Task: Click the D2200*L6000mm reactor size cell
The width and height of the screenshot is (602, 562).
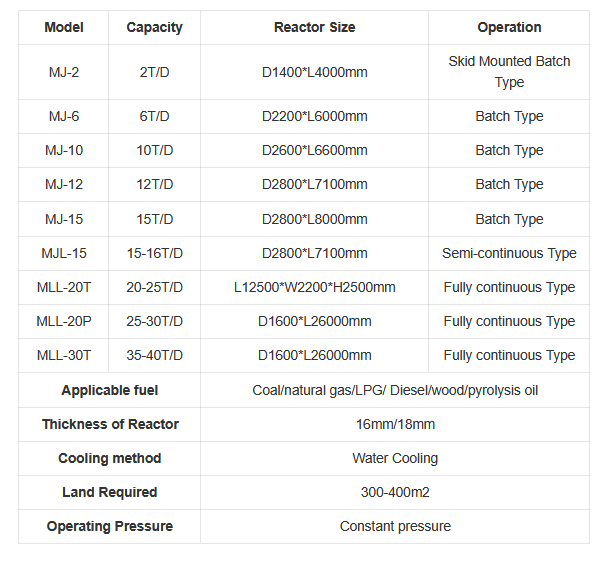Action: [x=314, y=116]
